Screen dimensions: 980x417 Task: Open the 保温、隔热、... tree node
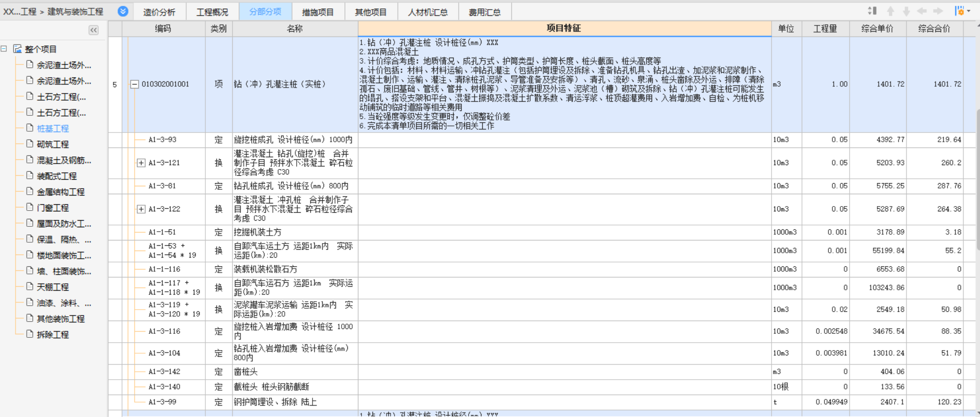64,240
